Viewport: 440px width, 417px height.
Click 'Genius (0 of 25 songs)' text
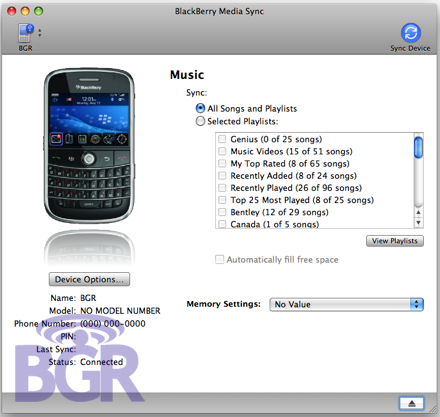coord(276,139)
